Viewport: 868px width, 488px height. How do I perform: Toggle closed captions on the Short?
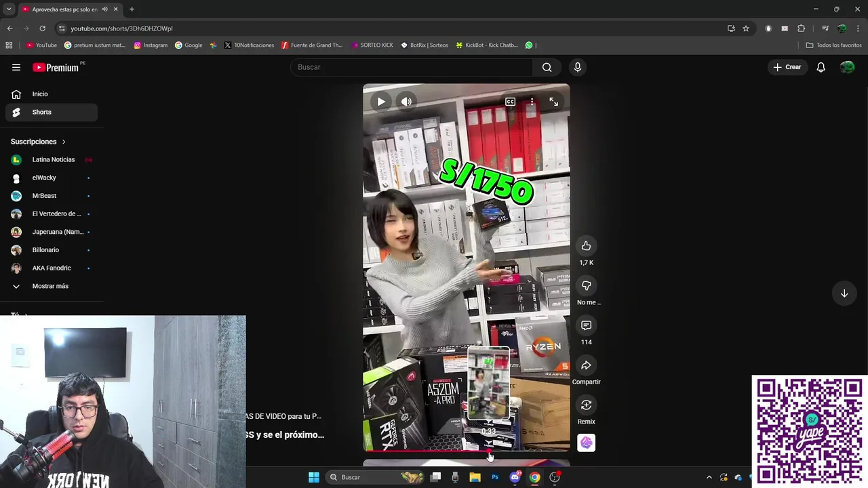tap(510, 102)
